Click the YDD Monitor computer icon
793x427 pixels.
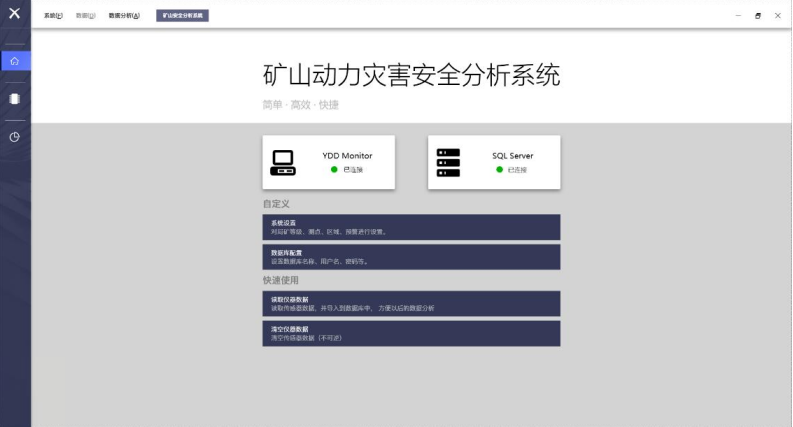click(x=283, y=162)
